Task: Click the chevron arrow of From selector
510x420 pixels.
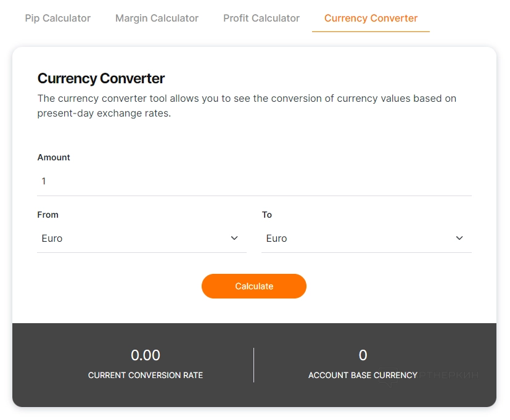Action: [x=234, y=238]
